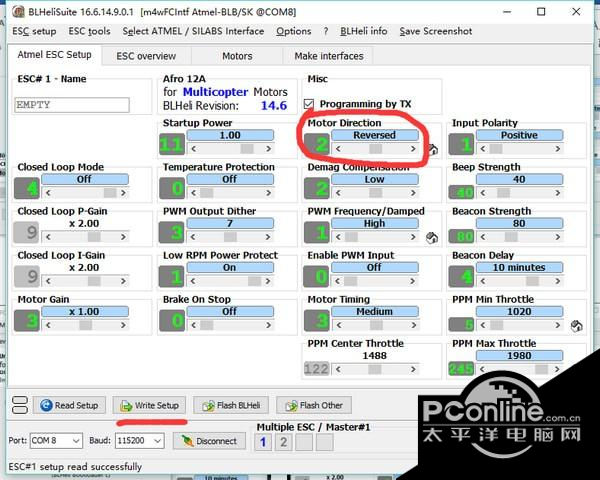Click the stacked ESC selector icon by Read Setup
The height and width of the screenshot is (480, 600).
(x=20, y=405)
